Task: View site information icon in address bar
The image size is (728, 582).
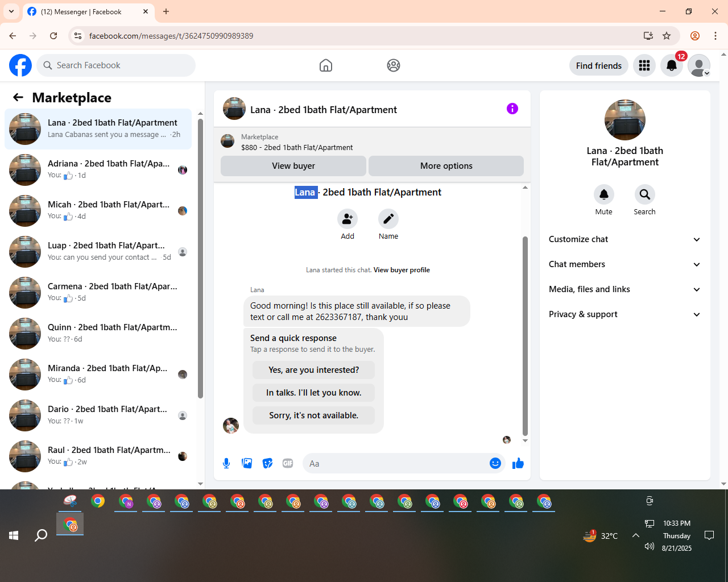Action: coord(78,36)
